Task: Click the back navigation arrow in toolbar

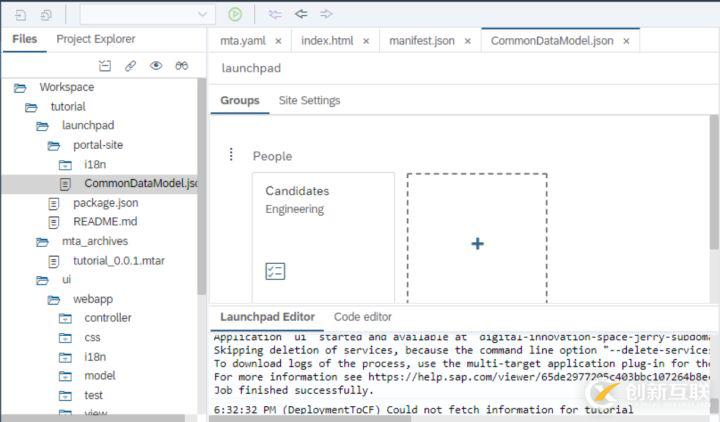Action: click(301, 14)
